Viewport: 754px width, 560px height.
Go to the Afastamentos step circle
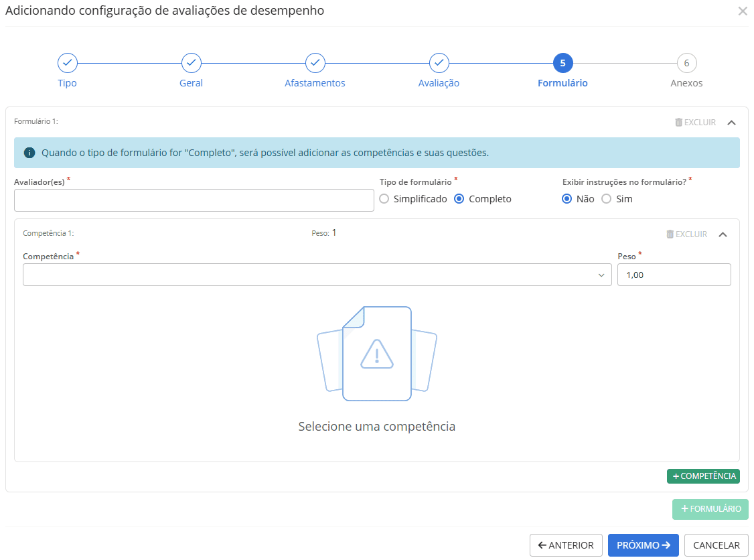click(315, 63)
